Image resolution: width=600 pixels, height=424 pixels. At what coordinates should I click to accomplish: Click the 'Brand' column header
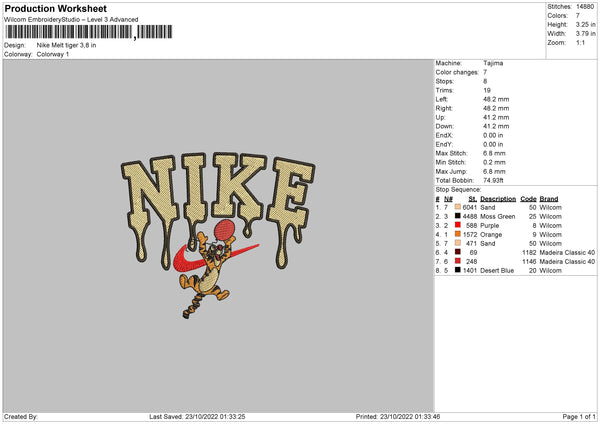click(549, 199)
